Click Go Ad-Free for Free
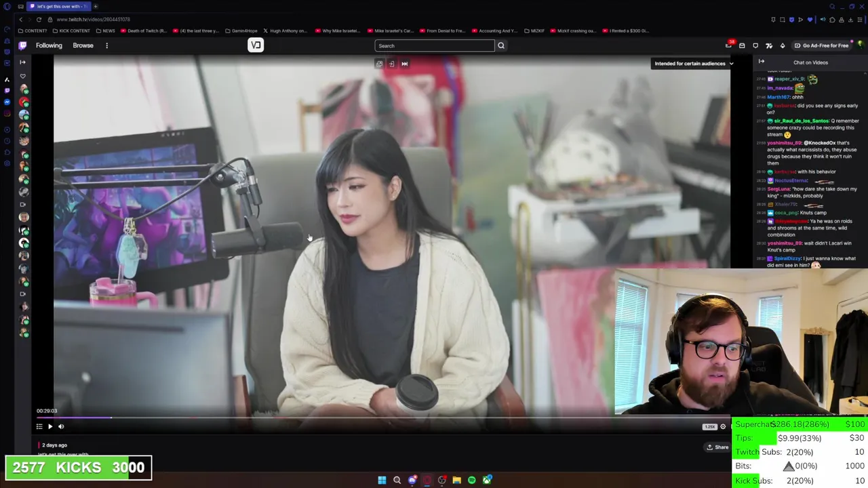The height and width of the screenshot is (488, 868). click(821, 45)
